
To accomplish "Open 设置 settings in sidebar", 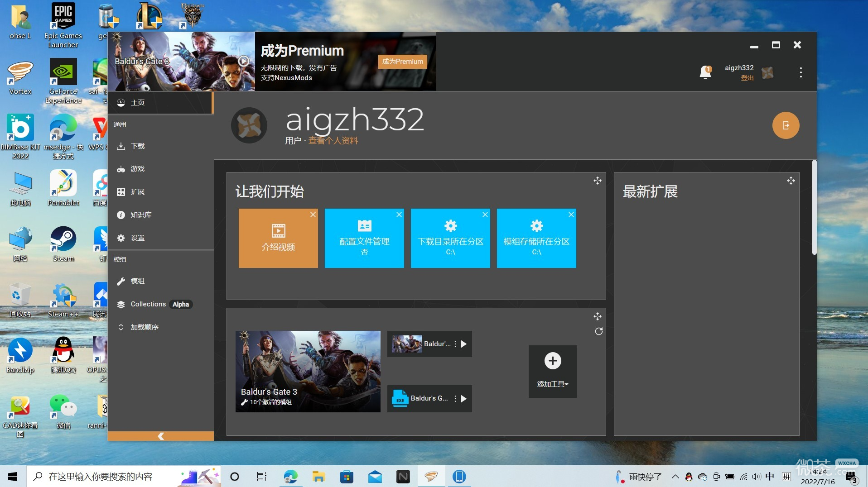I will point(160,238).
